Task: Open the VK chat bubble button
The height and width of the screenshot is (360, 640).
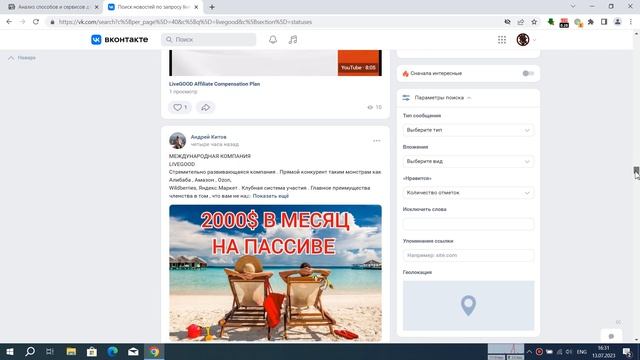Action: coord(611,336)
